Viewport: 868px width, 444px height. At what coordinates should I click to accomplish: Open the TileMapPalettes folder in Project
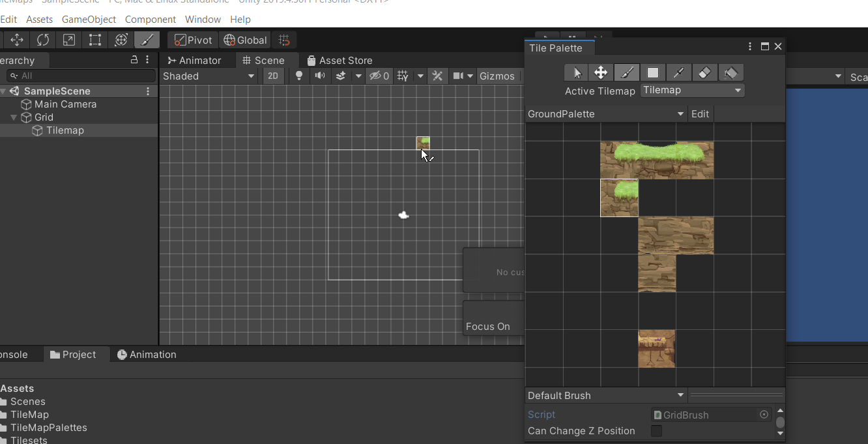click(48, 428)
